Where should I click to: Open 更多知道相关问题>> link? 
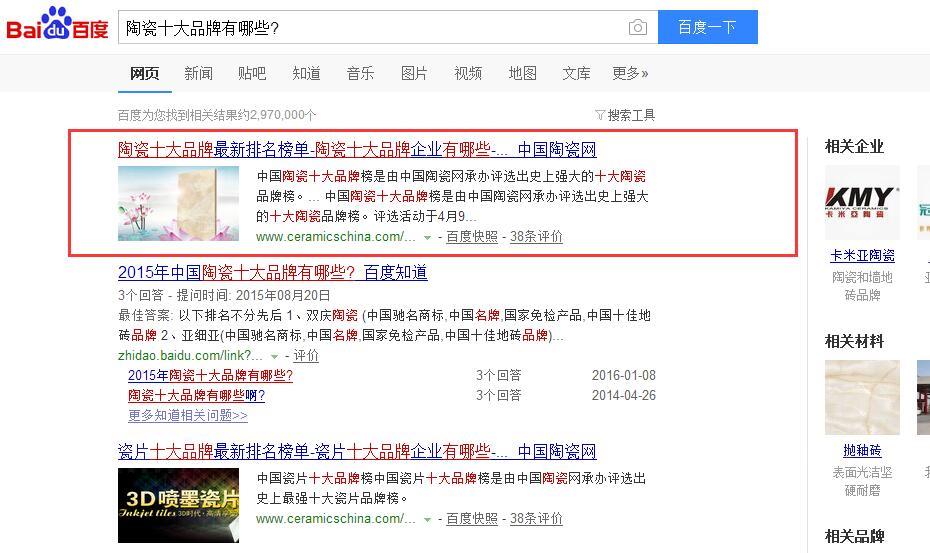[188, 415]
